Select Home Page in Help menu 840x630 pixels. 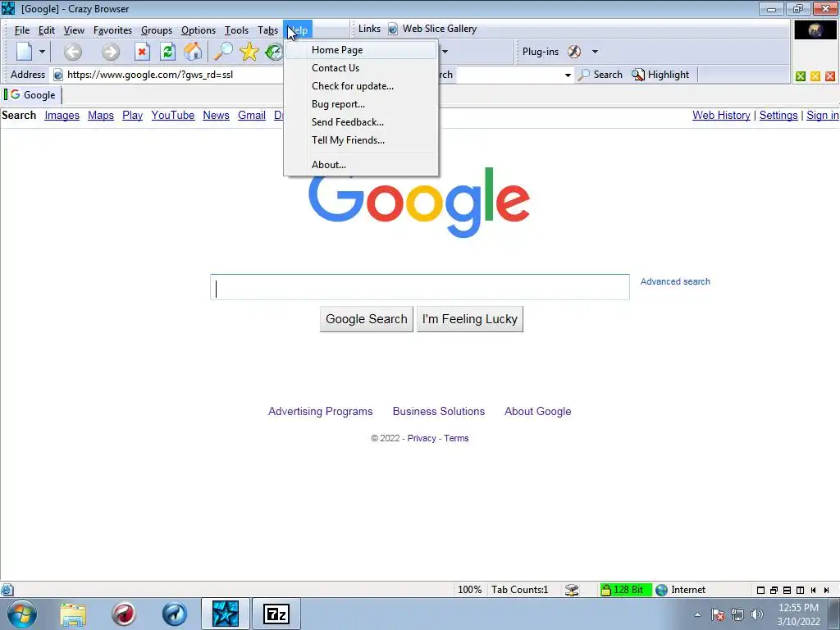361,50
